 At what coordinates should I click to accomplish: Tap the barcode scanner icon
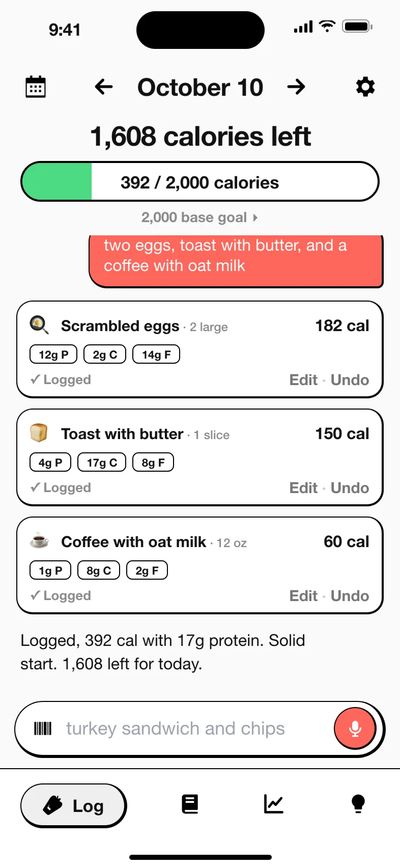(x=43, y=728)
